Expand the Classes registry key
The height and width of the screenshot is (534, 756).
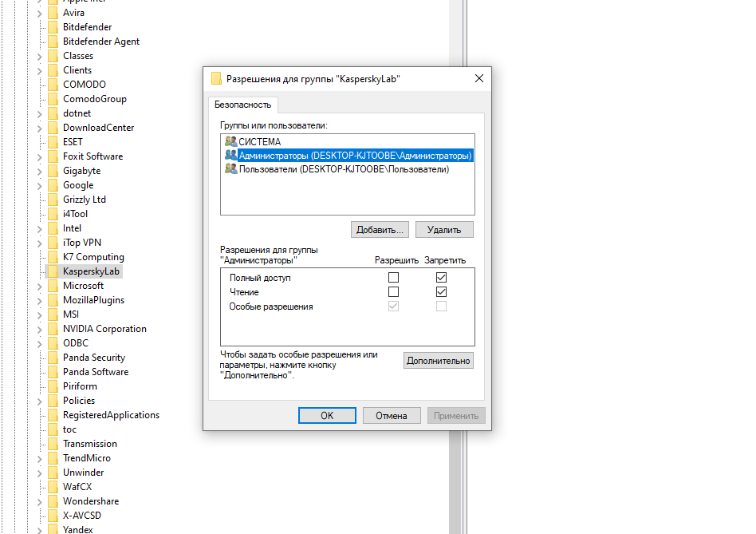pyautogui.click(x=40, y=57)
